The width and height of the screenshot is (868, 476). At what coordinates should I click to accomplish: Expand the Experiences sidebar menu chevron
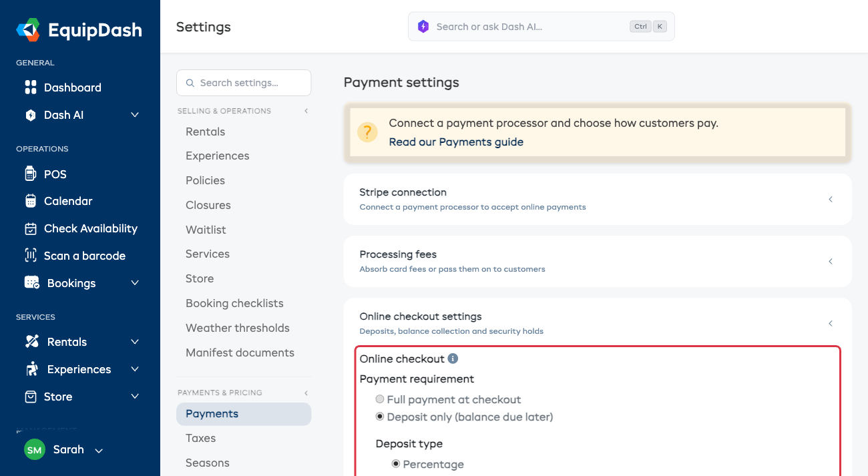135,369
